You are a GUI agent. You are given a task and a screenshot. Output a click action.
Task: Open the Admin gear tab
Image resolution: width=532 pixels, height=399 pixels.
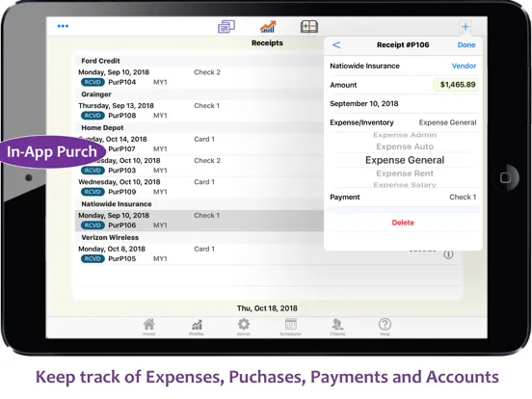244,327
